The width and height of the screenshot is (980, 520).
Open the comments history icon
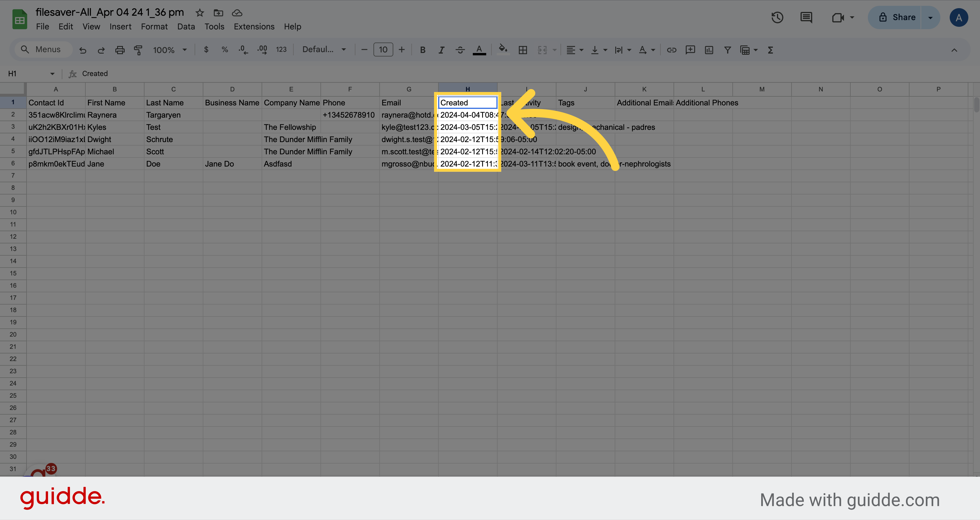click(806, 17)
